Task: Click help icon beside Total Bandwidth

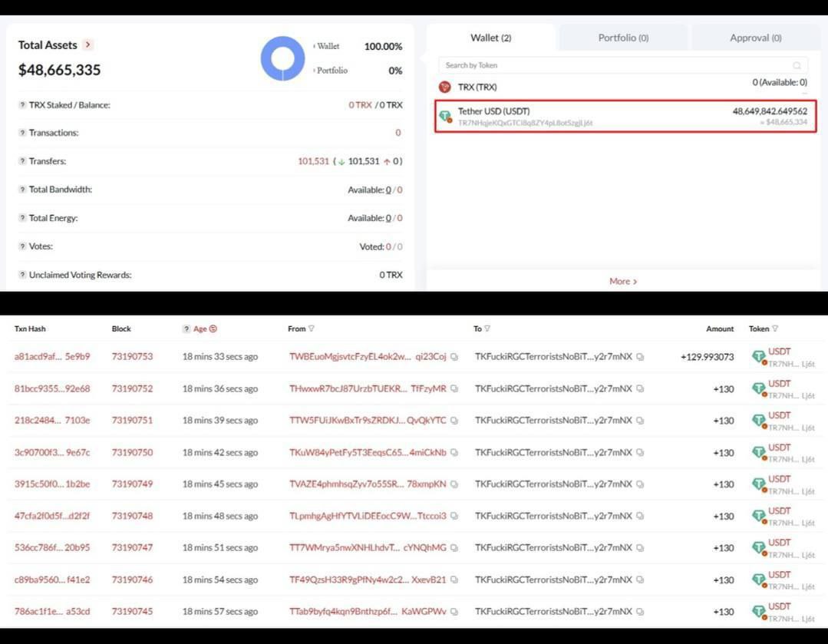Action: 22,189
